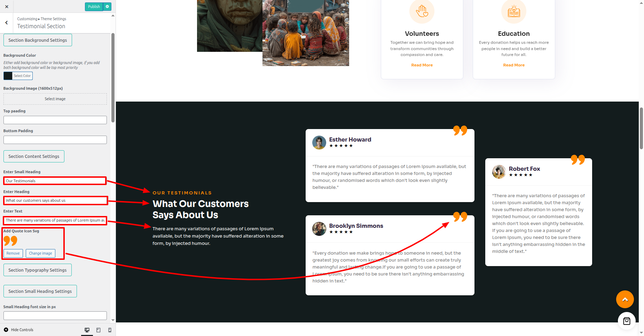Click the Volunteers hand icon
The height and width of the screenshot is (336, 644).
(422, 11)
